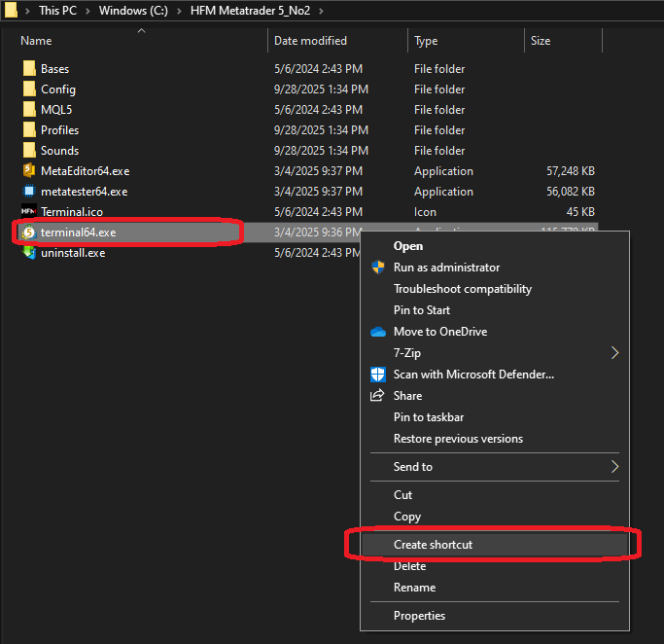
Task: Click Pin to taskbar option
Action: point(428,417)
